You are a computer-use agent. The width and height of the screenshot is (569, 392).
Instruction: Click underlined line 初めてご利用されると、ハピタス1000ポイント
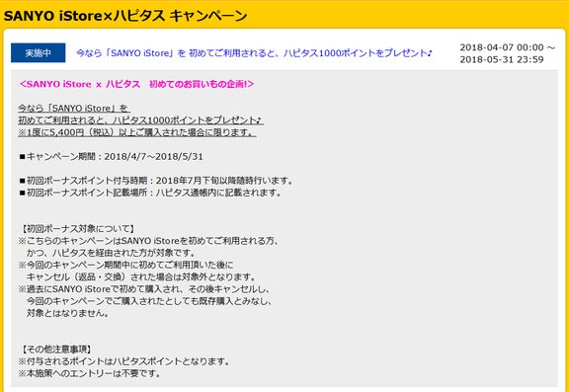click(x=141, y=120)
